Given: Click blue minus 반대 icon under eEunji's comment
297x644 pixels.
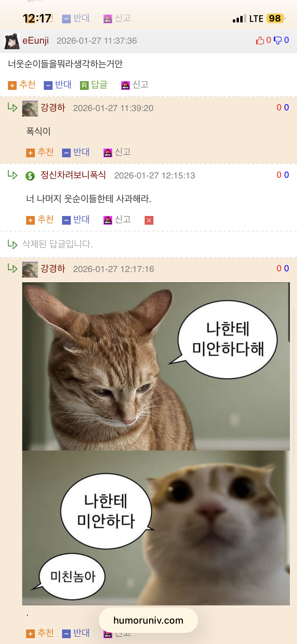Looking at the screenshot, I should tap(48, 85).
